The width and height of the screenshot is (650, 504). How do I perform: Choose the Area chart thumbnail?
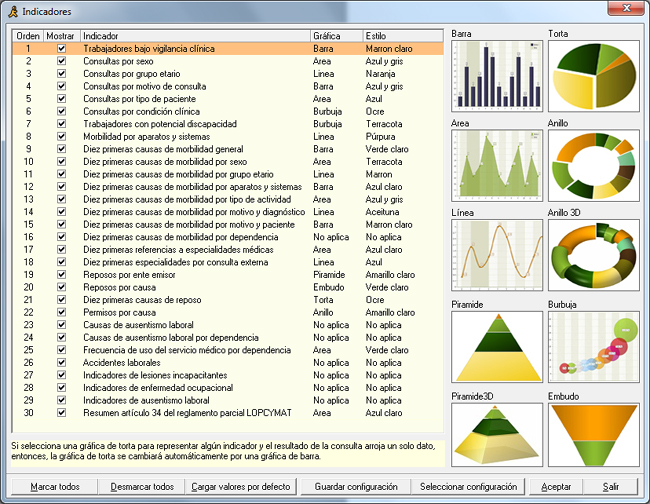coord(497,165)
